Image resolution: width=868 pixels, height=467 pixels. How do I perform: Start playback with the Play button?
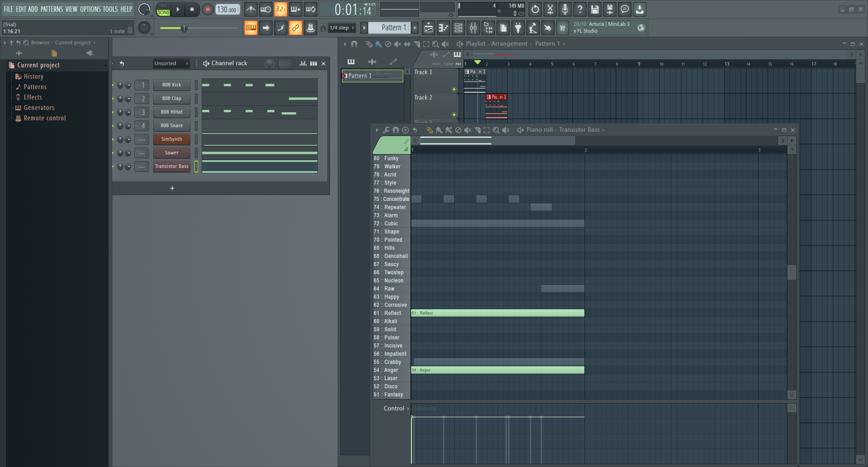coord(178,9)
